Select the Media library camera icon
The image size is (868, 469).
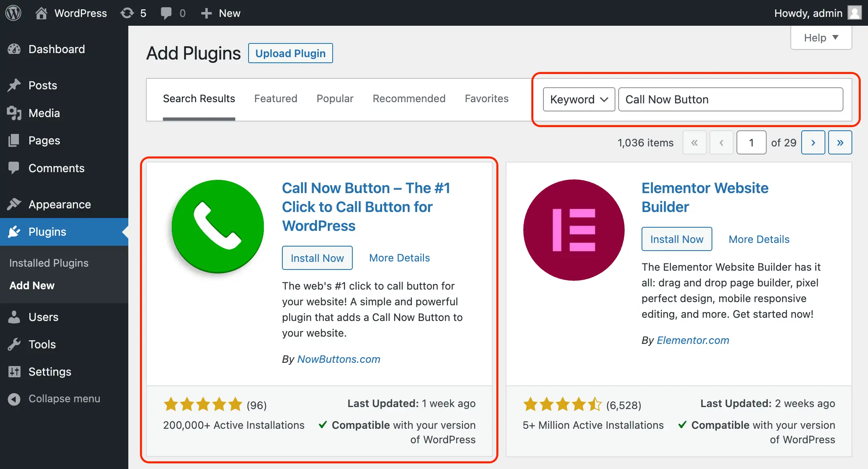coord(14,113)
